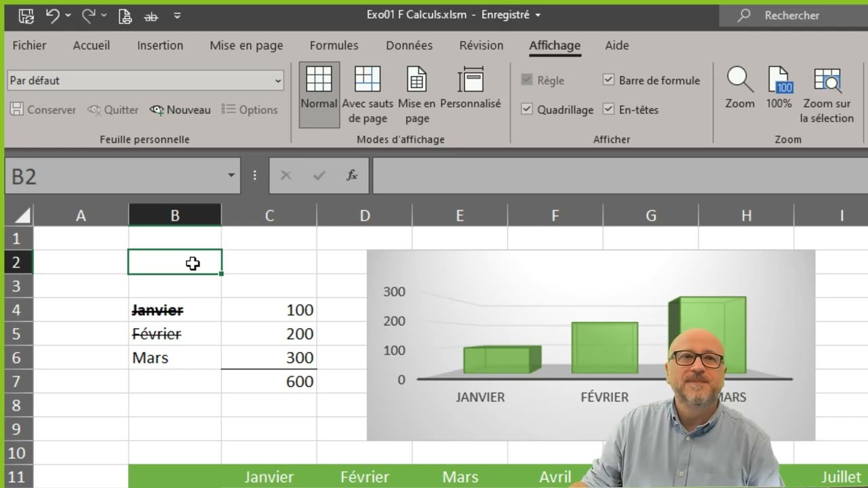Open Personnalisé custom views
This screenshot has height=488, width=868.
pos(471,88)
